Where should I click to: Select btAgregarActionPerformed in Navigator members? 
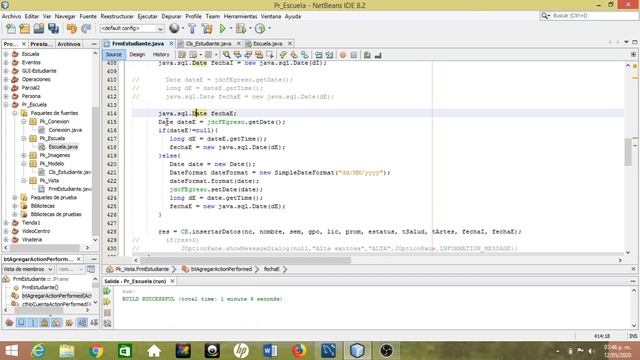57,296
